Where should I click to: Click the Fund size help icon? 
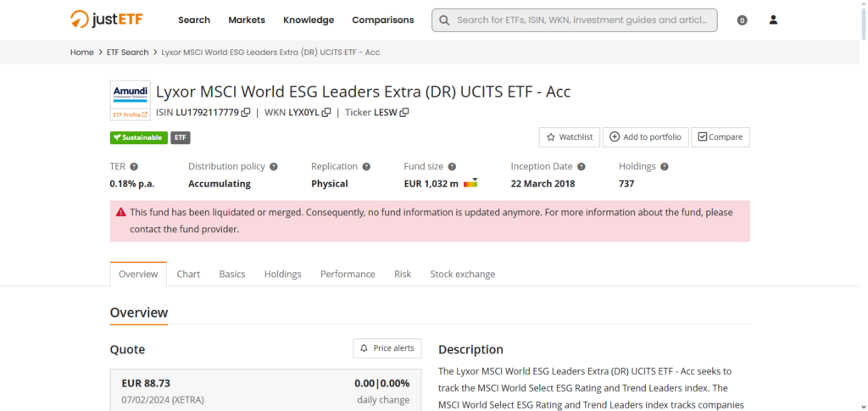pyautogui.click(x=452, y=166)
